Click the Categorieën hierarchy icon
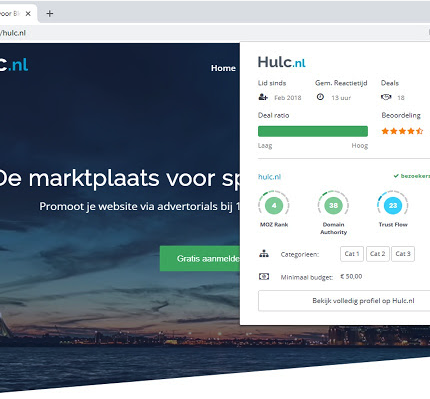430x399 pixels. click(264, 254)
